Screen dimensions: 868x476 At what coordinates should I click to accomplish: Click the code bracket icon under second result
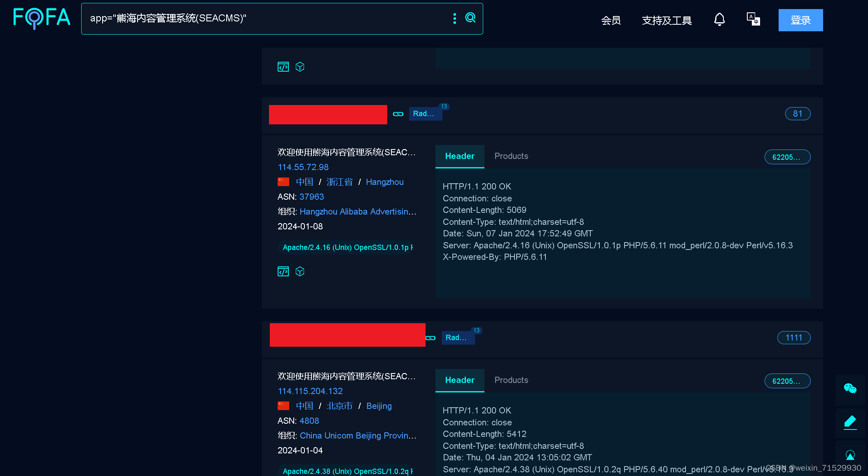click(x=283, y=271)
